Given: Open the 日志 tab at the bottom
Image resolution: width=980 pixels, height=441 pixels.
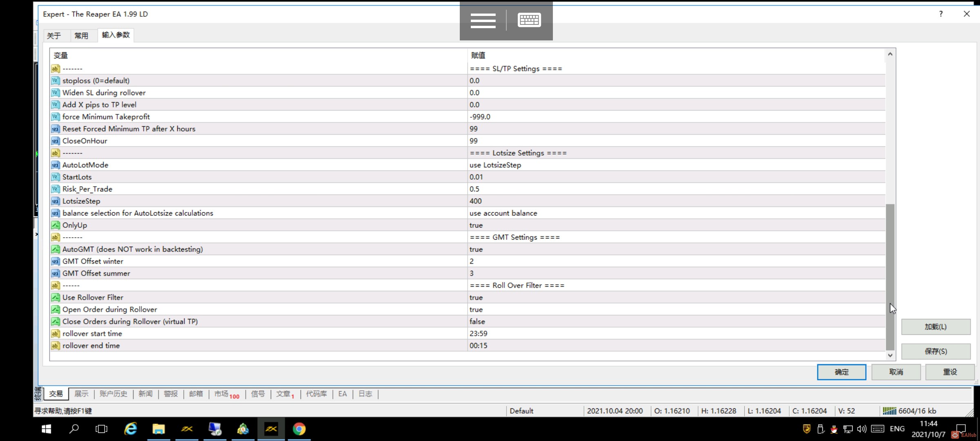Looking at the screenshot, I should [365, 394].
